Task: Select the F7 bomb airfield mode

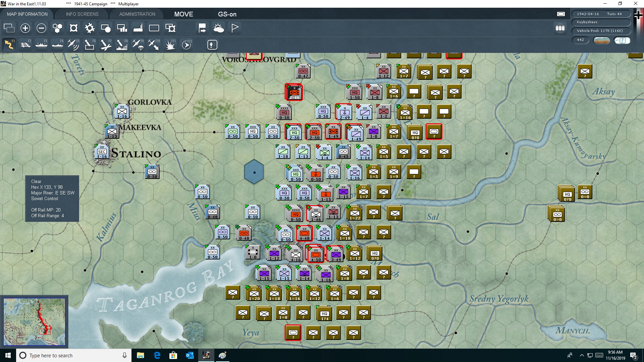Action: 106,45
